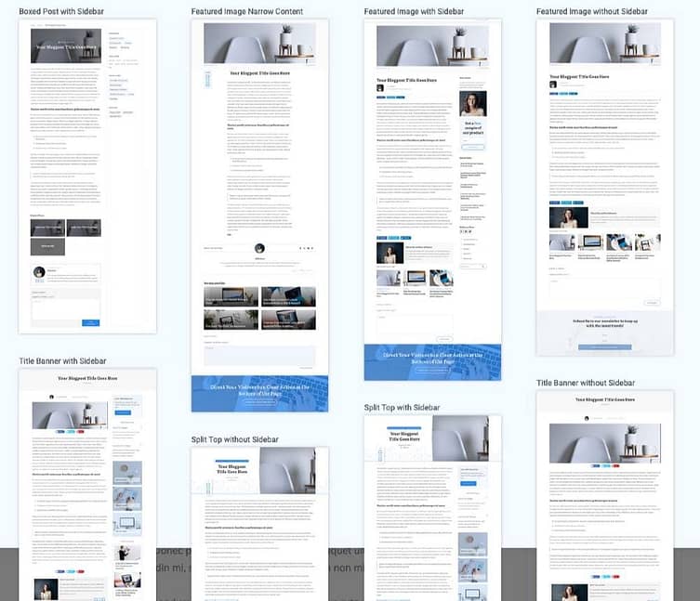The width and height of the screenshot is (700, 601).
Task: Select the Featured Image with Sidebar template thumbnail
Action: (432, 200)
